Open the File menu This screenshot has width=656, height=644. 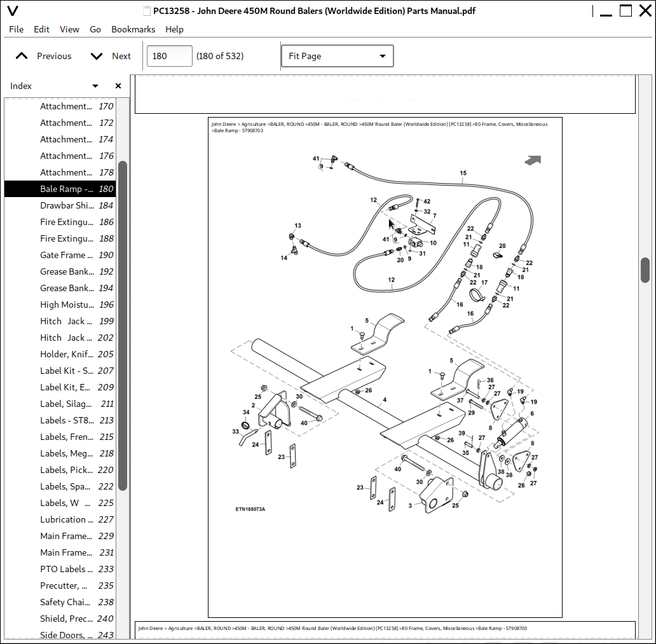pos(17,29)
